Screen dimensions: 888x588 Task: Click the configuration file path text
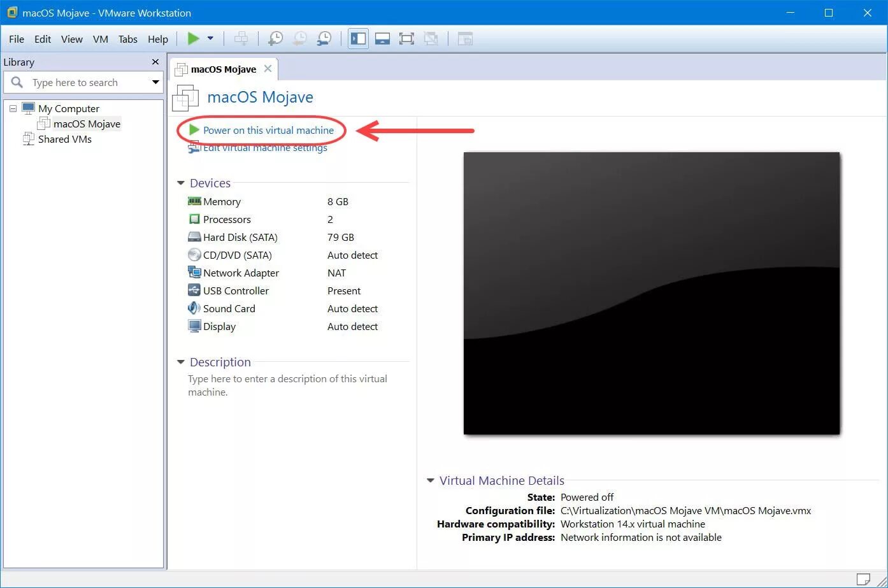point(685,510)
